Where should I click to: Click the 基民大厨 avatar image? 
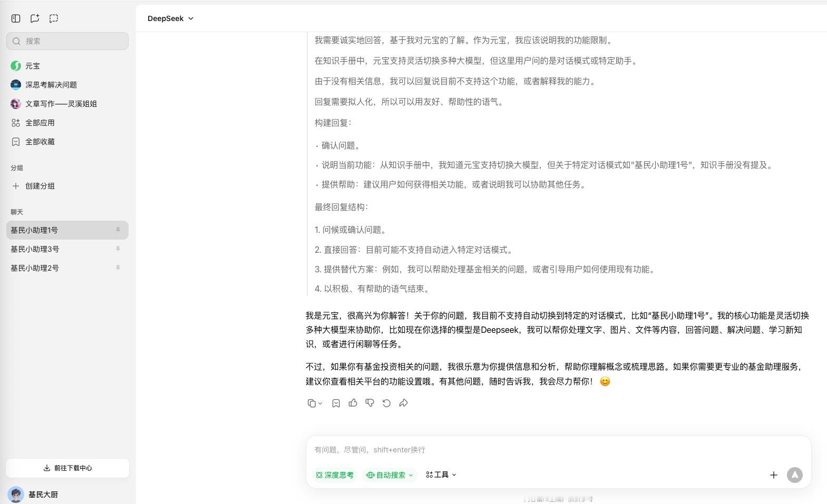[16, 495]
